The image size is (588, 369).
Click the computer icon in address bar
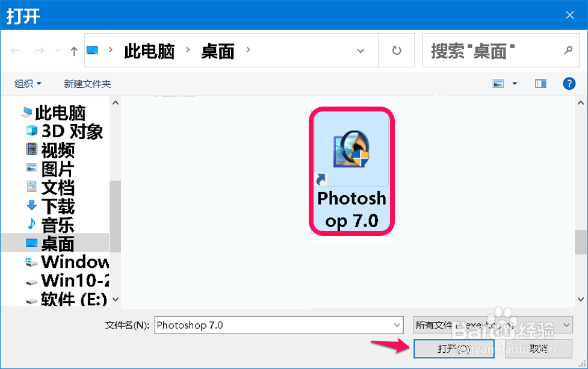click(x=92, y=50)
